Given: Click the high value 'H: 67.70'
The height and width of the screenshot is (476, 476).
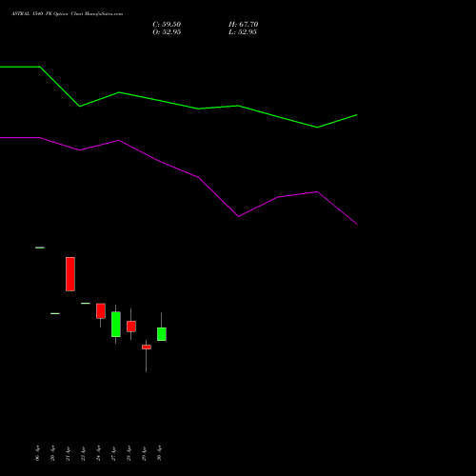Looking at the screenshot, I should pyautogui.click(x=243, y=25).
